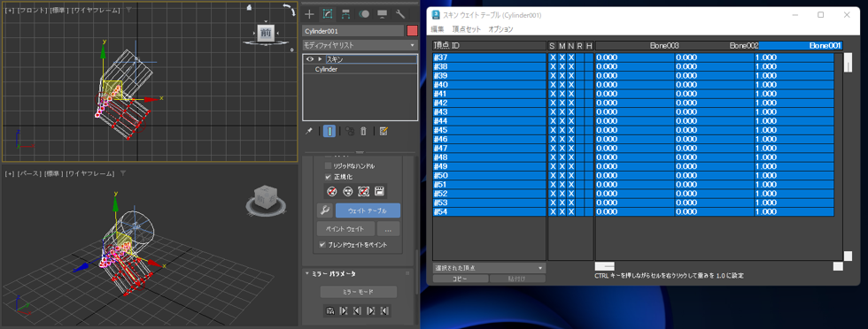Open [フロント] viewport view menu
The image size is (868, 329).
click(33, 10)
